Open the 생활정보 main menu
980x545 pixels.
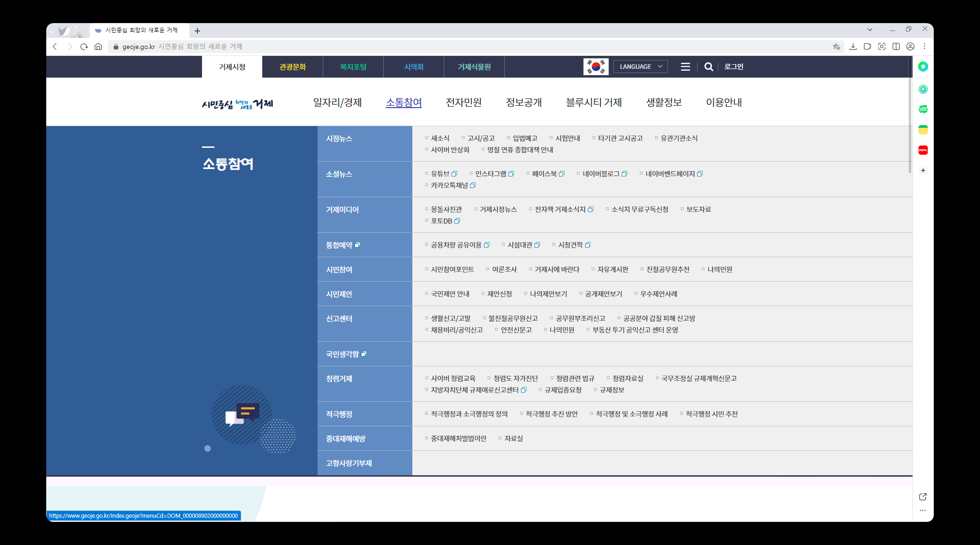664,102
